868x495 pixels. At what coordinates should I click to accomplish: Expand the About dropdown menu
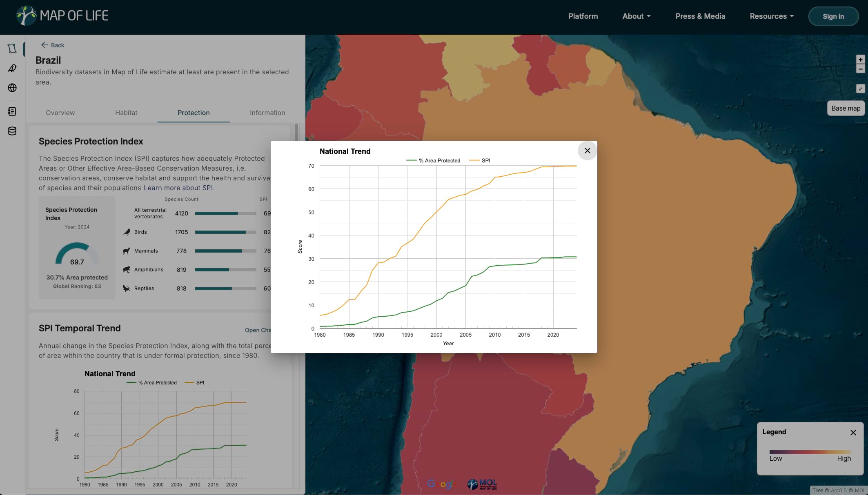tap(636, 16)
